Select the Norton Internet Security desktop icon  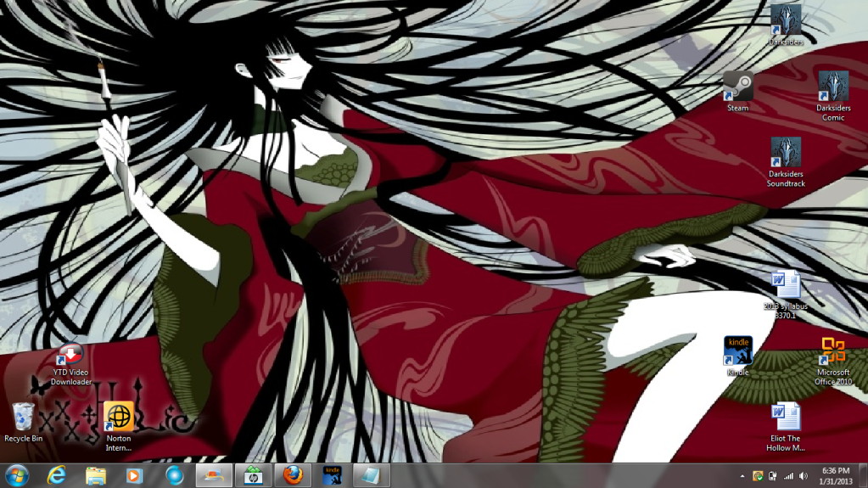[118, 418]
